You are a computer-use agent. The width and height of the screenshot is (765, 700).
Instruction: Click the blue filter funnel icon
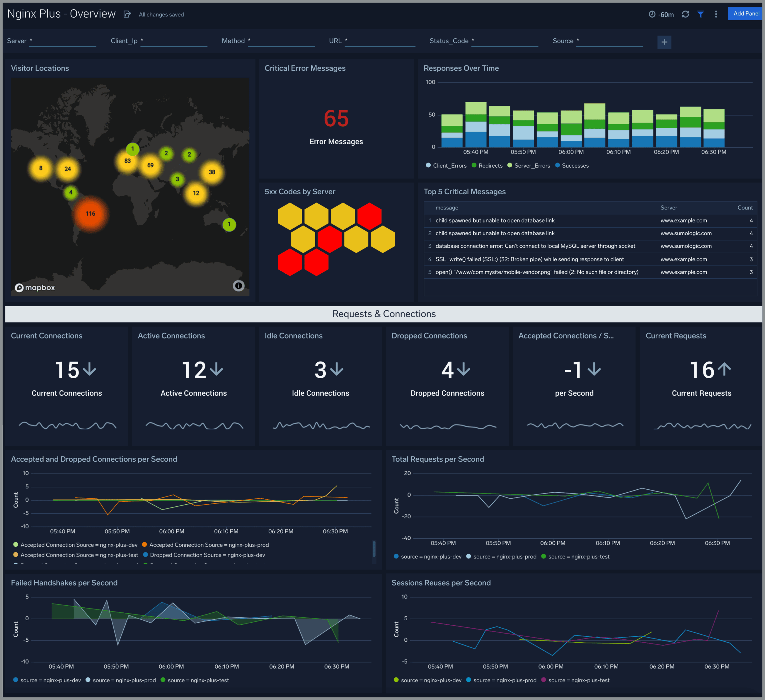[x=700, y=14]
